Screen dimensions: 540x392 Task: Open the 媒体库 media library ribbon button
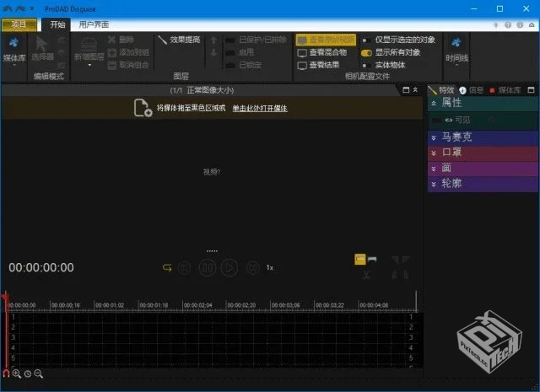(x=14, y=51)
